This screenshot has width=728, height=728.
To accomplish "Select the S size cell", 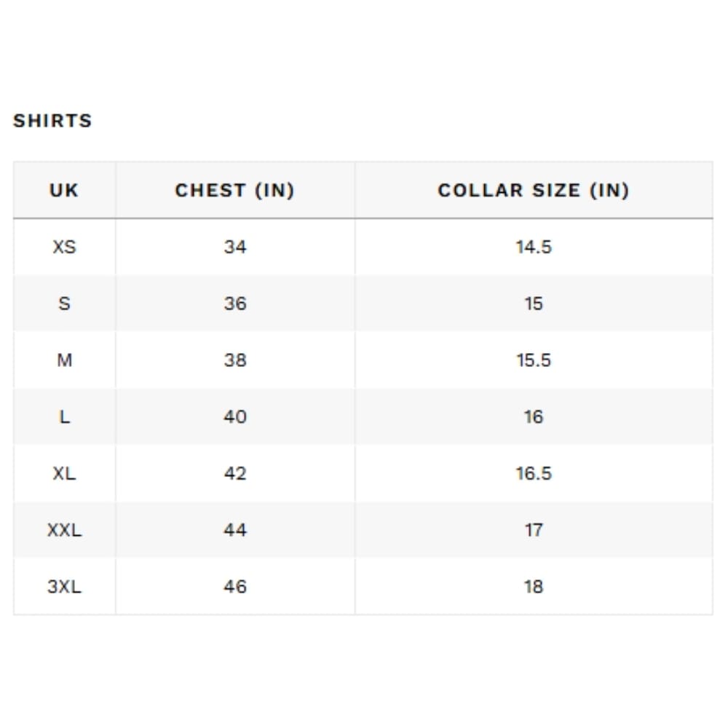I will 65,304.
